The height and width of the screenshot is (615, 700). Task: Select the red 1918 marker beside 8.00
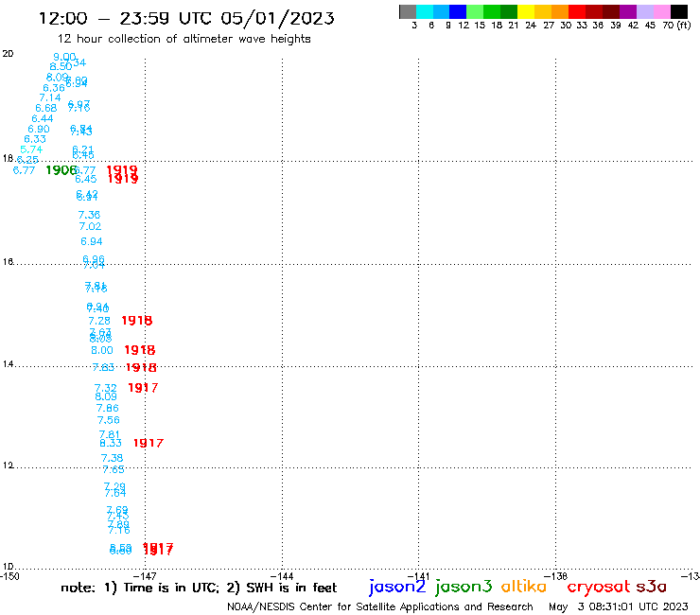point(140,350)
